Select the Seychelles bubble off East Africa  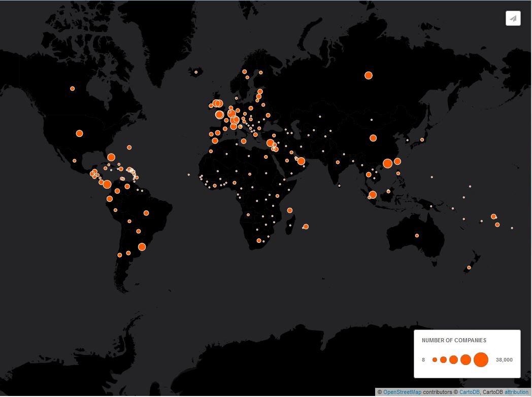290,210
